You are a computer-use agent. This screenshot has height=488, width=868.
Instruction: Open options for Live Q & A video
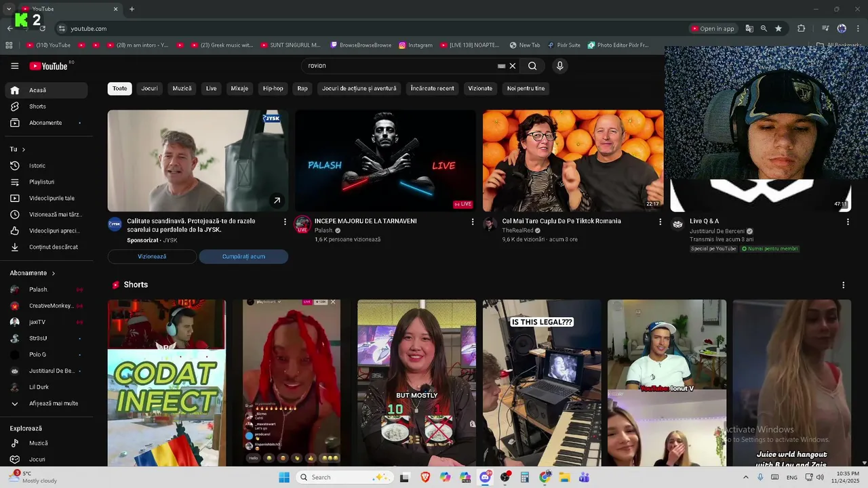tap(848, 222)
